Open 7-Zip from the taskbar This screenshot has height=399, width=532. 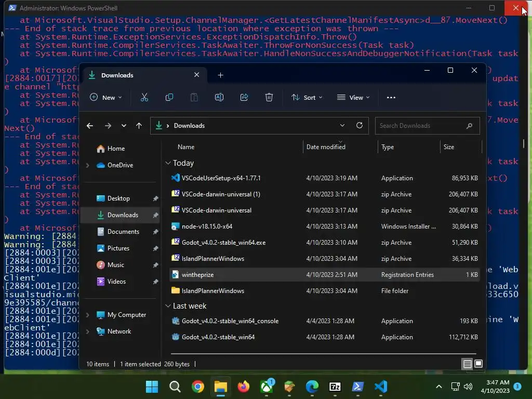[335, 387]
